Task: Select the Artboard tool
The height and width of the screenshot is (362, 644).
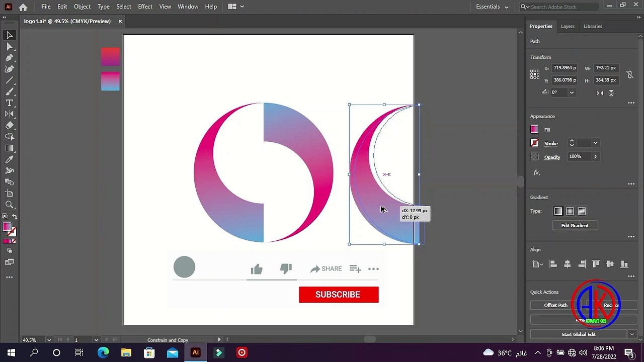Action: [x=10, y=194]
